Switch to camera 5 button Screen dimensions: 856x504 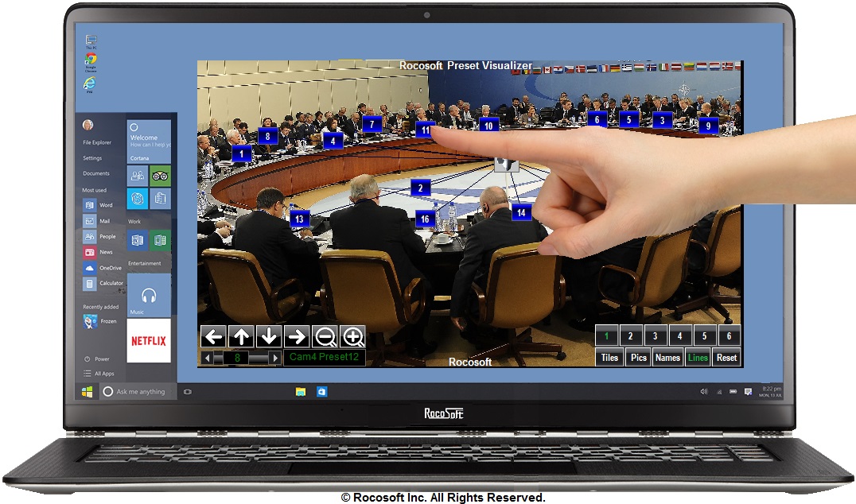[x=704, y=336]
